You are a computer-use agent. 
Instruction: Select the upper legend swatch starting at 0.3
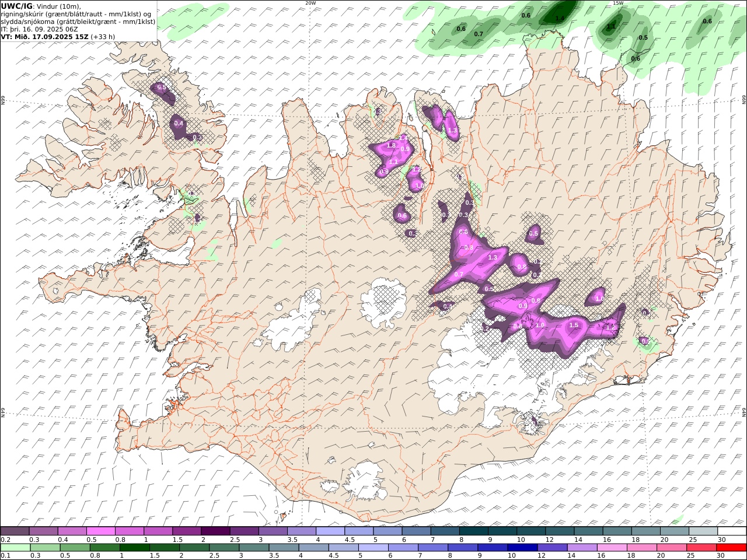(43, 531)
